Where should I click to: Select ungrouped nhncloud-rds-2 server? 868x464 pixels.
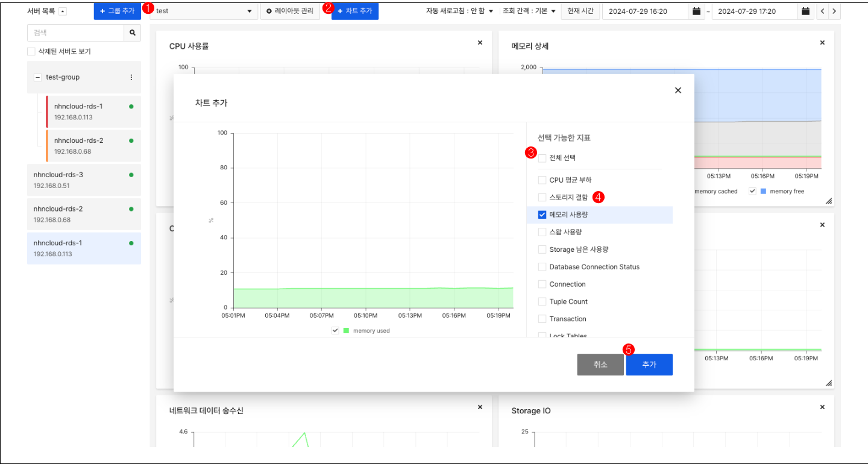coord(84,215)
